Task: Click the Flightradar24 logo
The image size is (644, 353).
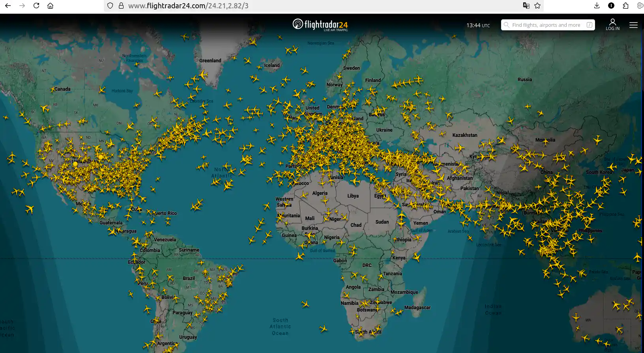Action: point(320,24)
